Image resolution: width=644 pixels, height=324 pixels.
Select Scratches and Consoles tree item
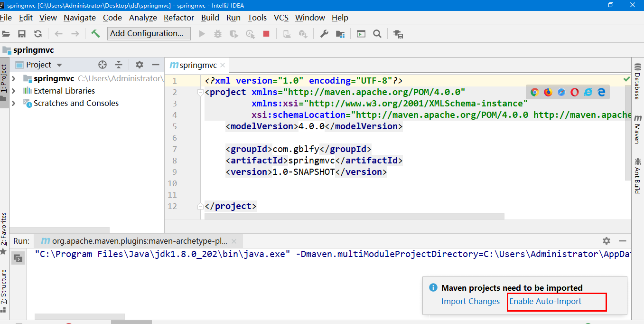76,103
